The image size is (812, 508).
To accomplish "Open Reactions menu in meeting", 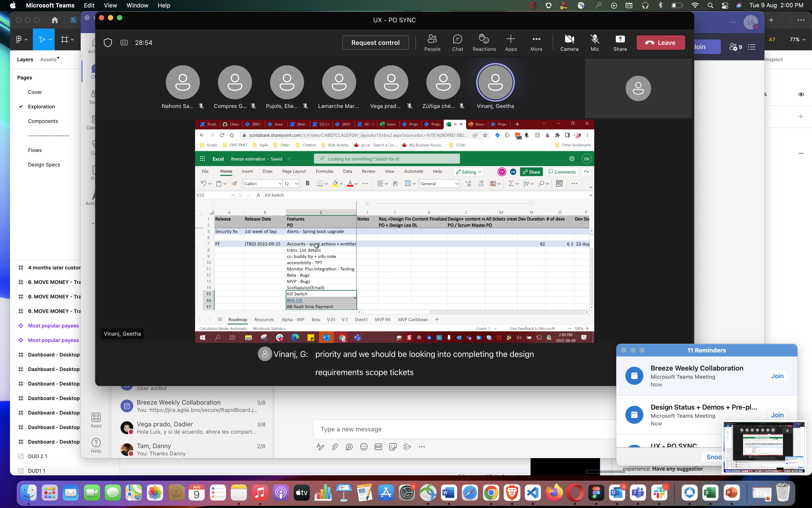I will 484,43.
